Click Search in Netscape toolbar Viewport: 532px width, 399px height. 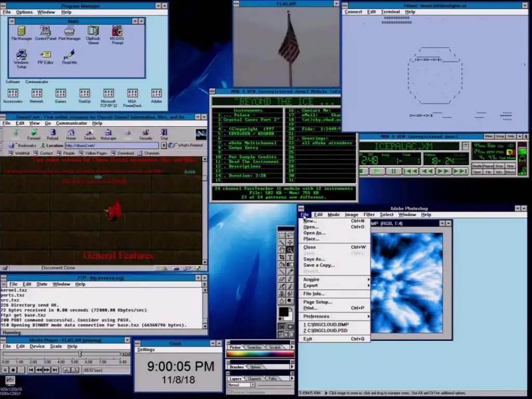point(89,135)
